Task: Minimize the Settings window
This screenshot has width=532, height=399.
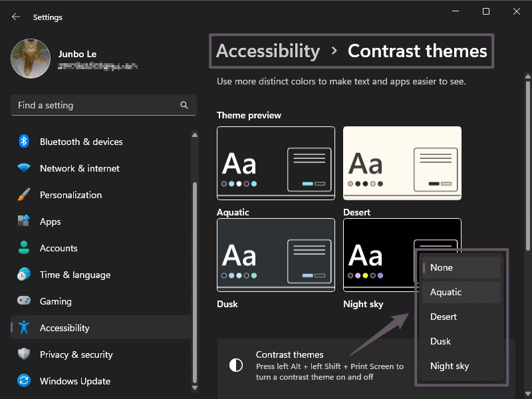Action: pos(456,11)
